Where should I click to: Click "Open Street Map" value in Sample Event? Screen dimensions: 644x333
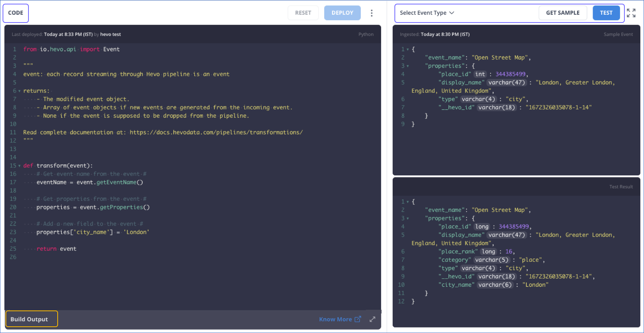(501, 58)
